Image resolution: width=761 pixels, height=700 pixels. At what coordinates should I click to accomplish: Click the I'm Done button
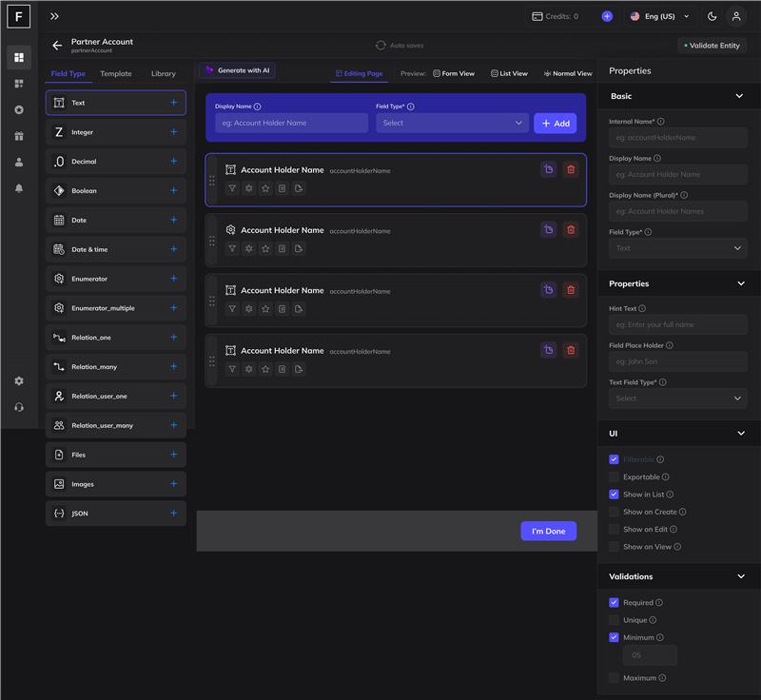548,531
